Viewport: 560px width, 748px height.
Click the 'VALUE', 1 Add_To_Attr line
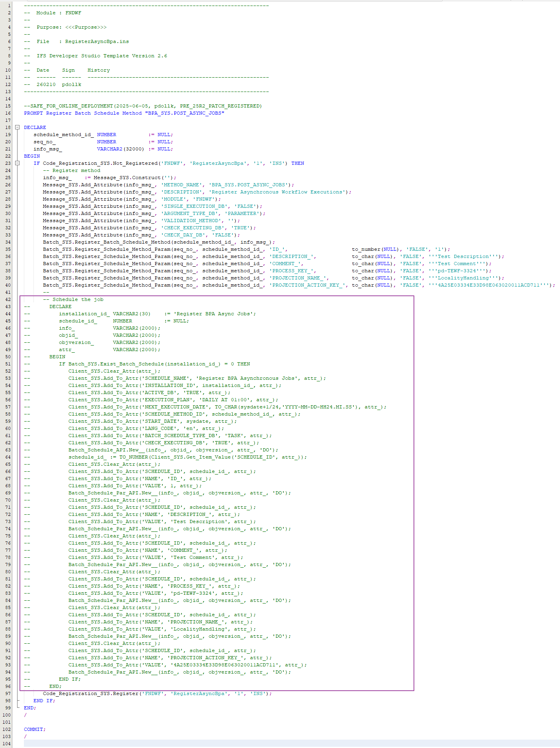click(x=135, y=486)
